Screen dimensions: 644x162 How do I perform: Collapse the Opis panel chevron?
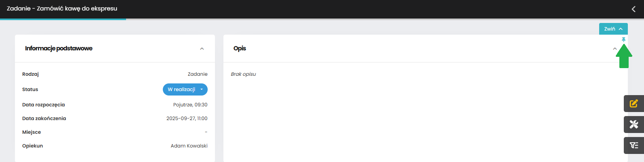615,49
